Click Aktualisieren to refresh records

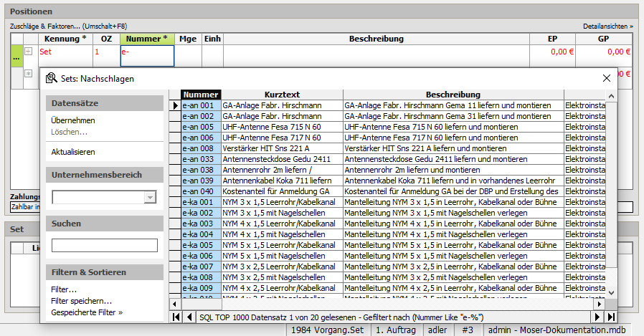click(x=73, y=152)
